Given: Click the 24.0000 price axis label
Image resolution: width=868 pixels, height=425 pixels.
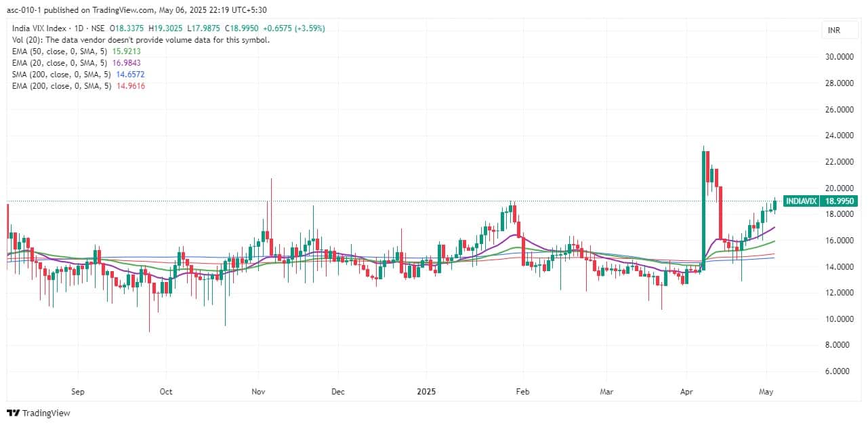Looking at the screenshot, I should coord(838,136).
